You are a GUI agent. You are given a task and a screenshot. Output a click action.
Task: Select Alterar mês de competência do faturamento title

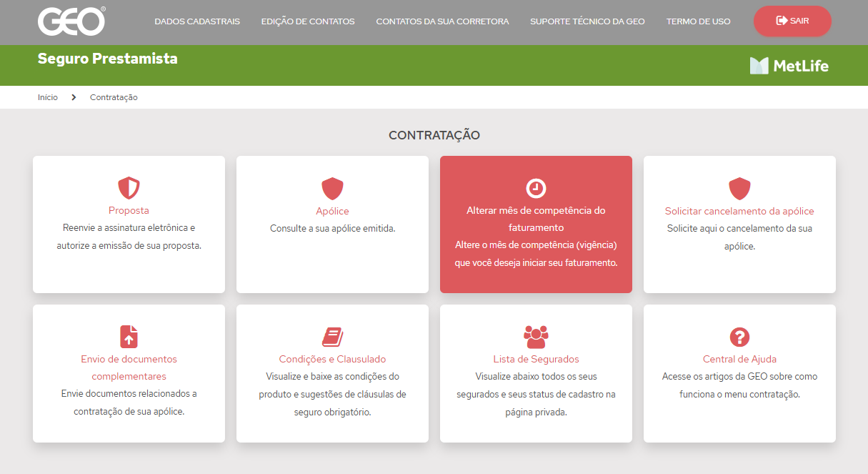[x=536, y=219]
